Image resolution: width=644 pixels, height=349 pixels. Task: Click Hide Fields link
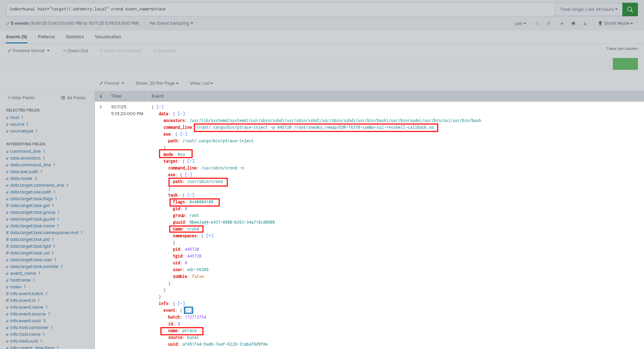coord(21,98)
